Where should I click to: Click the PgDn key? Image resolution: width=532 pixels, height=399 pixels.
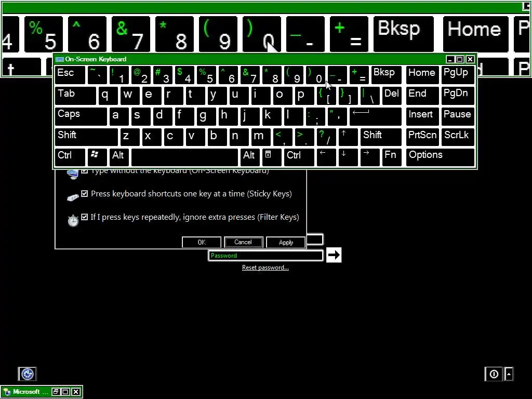[457, 96]
